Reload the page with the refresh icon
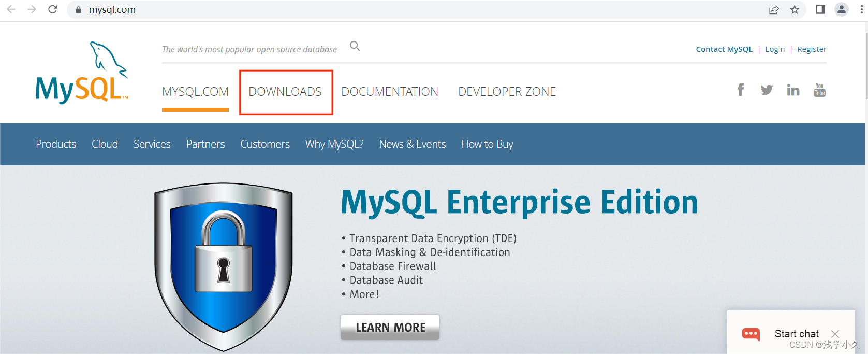868x354 pixels. point(52,9)
